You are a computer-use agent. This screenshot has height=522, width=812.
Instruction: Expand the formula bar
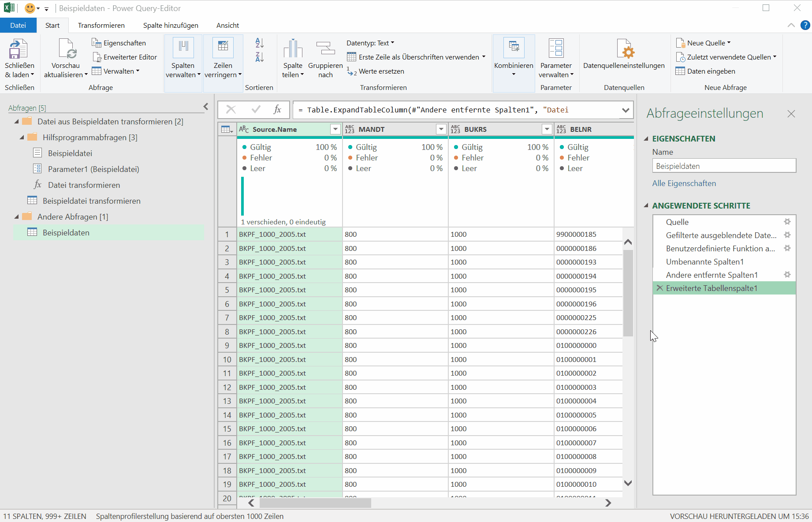tap(626, 110)
